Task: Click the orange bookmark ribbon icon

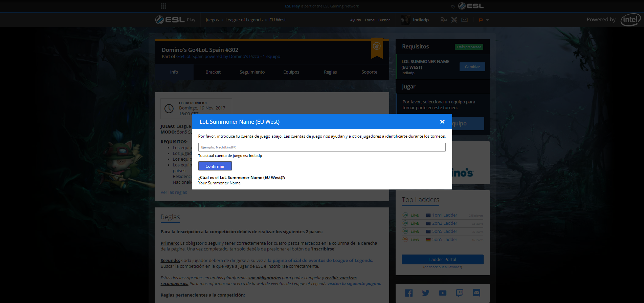Action: [377, 47]
